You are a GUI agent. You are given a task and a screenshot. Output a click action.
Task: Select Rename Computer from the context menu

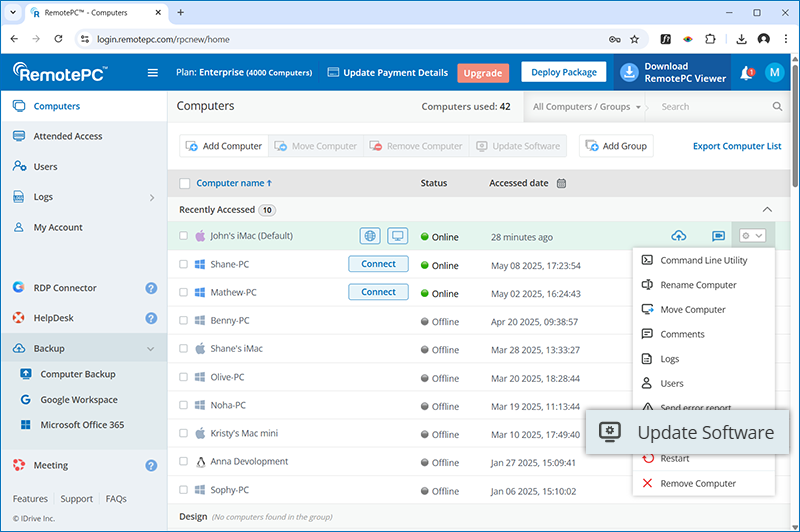click(x=697, y=285)
